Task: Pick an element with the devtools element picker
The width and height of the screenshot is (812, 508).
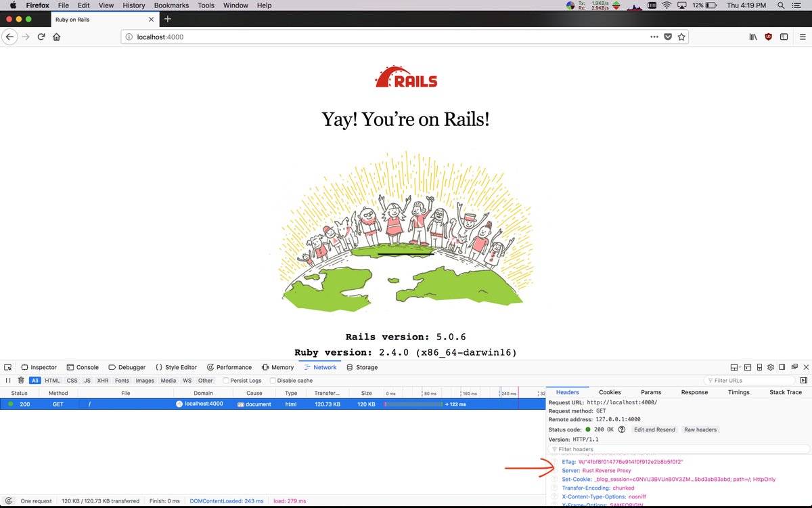Action: pyautogui.click(x=8, y=367)
